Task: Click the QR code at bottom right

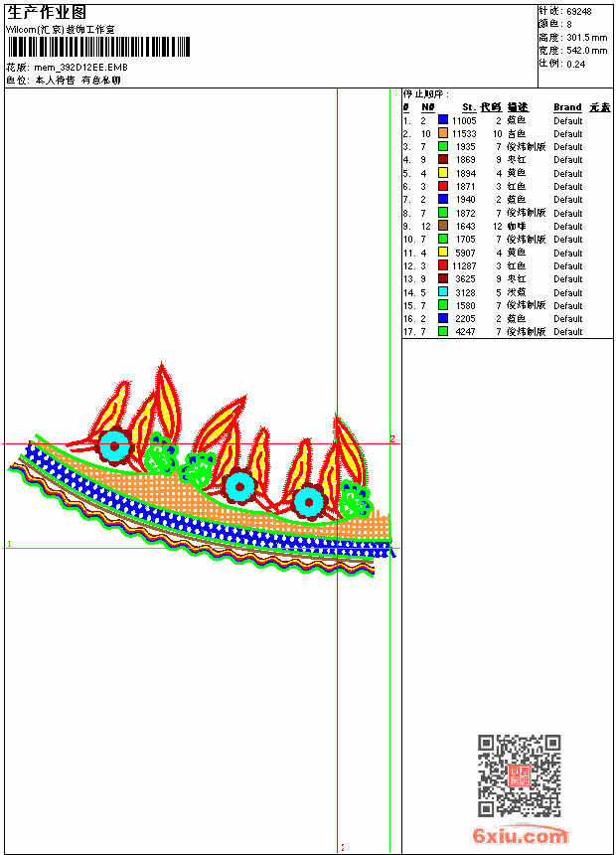Action: [519, 775]
